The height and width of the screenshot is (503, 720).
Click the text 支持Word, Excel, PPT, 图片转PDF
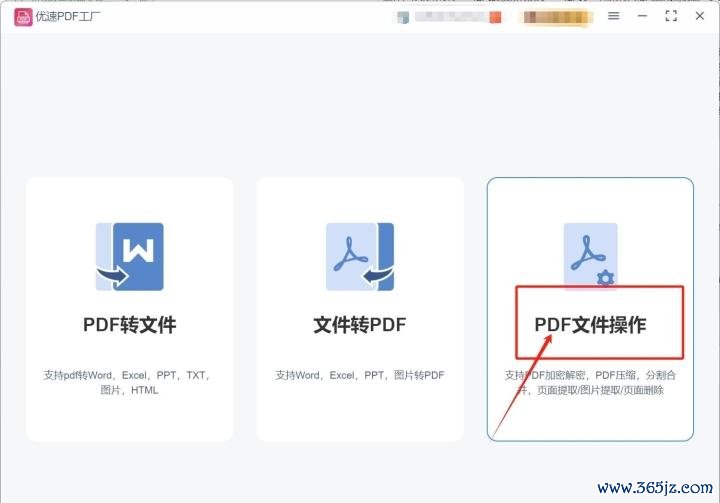coord(360,375)
